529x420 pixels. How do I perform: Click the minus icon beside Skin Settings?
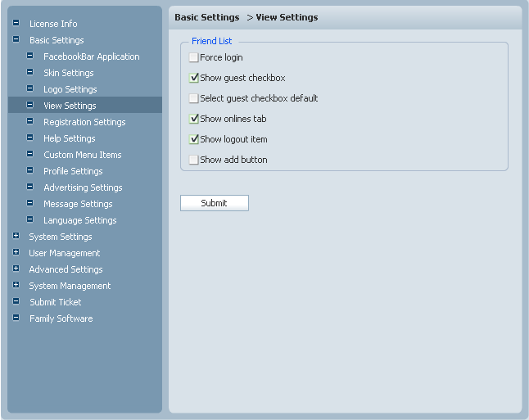pyautogui.click(x=30, y=72)
